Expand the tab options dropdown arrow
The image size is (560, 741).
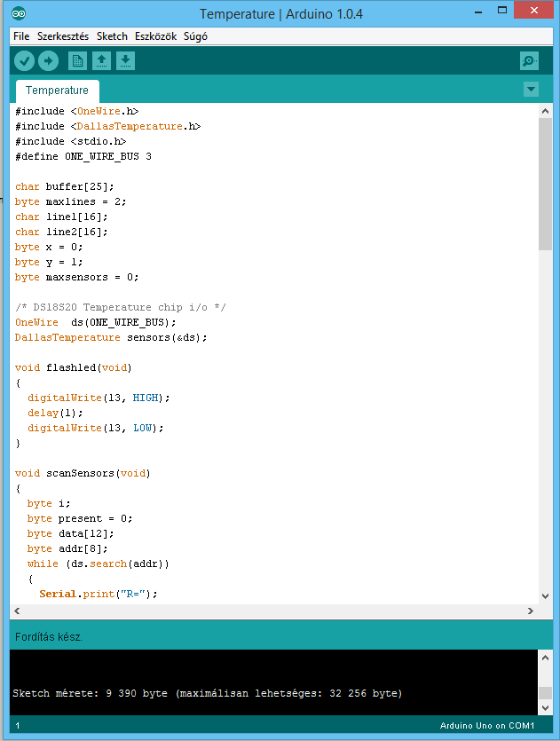[x=531, y=89]
